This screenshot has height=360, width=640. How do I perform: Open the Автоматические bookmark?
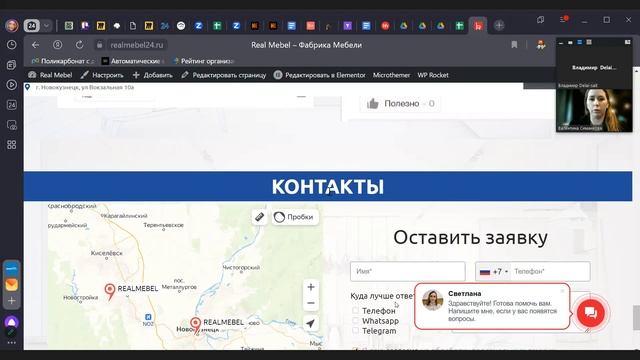coord(133,61)
